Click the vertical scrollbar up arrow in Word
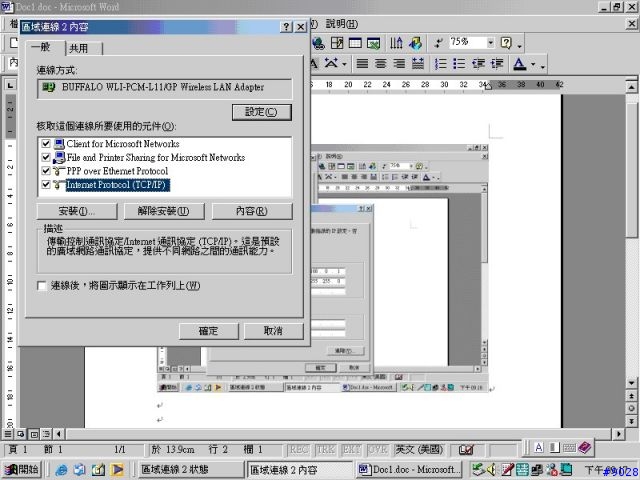The height and width of the screenshot is (480, 640). pos(631,87)
